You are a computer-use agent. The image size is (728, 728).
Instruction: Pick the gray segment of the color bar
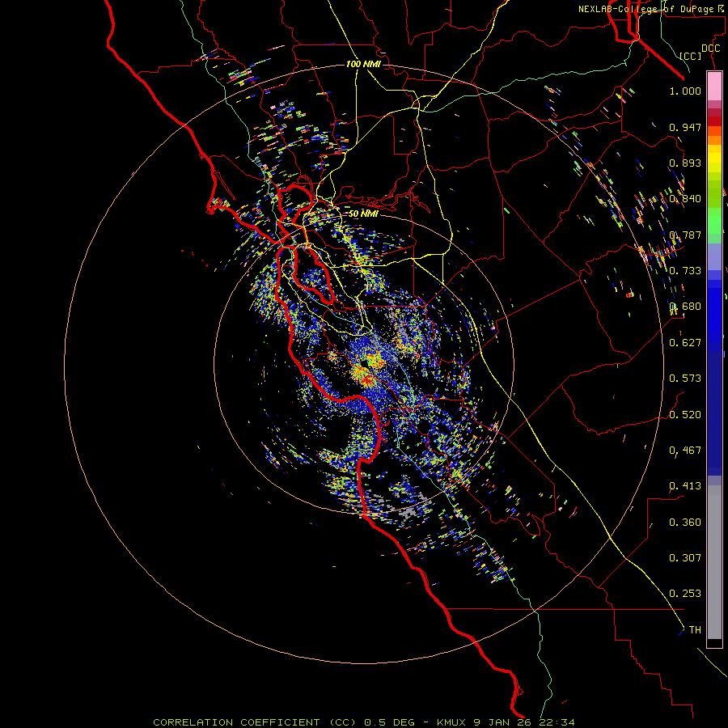tap(714, 562)
